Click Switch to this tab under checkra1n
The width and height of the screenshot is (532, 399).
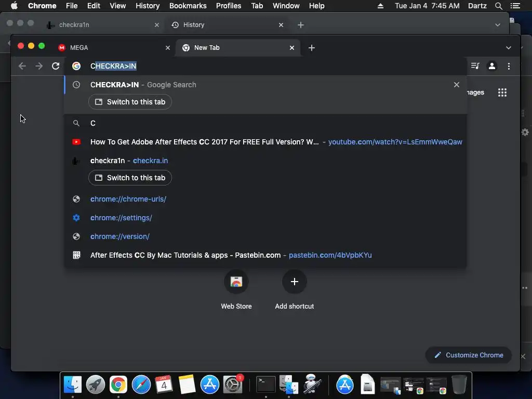(x=130, y=178)
